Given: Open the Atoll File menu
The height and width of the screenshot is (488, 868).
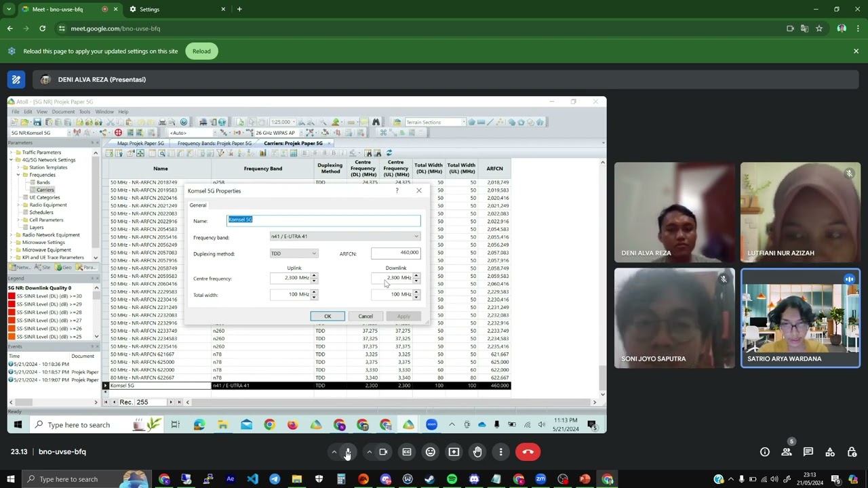Looking at the screenshot, I should [x=15, y=112].
